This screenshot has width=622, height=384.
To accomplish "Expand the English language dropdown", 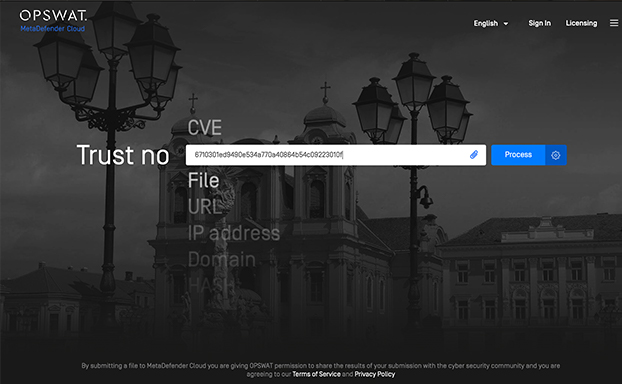I will tap(491, 23).
